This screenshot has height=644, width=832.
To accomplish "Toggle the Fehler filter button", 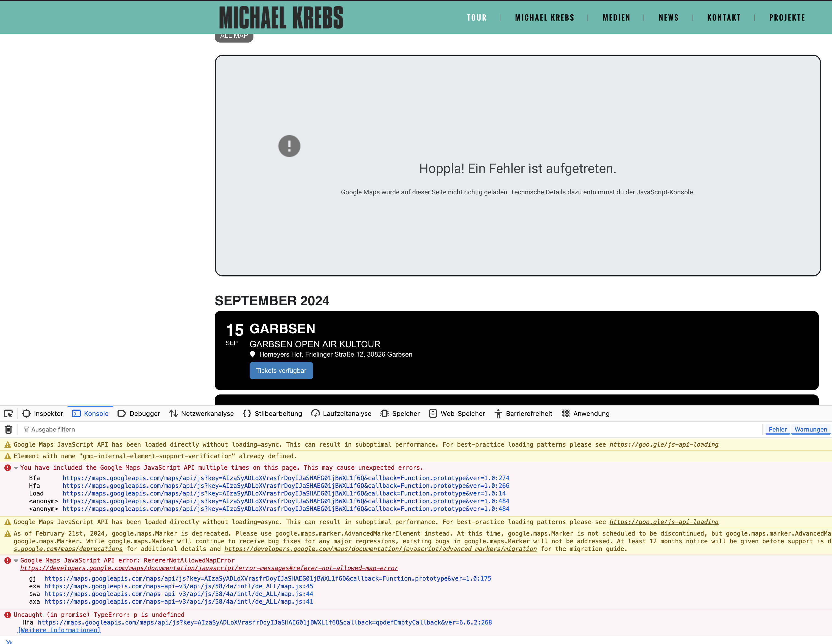I will 777,430.
